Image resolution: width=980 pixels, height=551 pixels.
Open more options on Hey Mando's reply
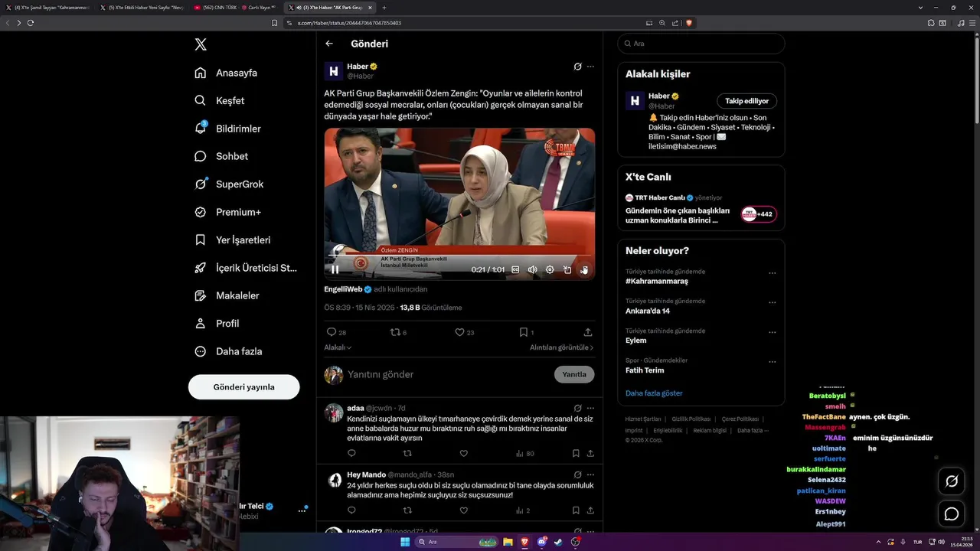click(590, 474)
